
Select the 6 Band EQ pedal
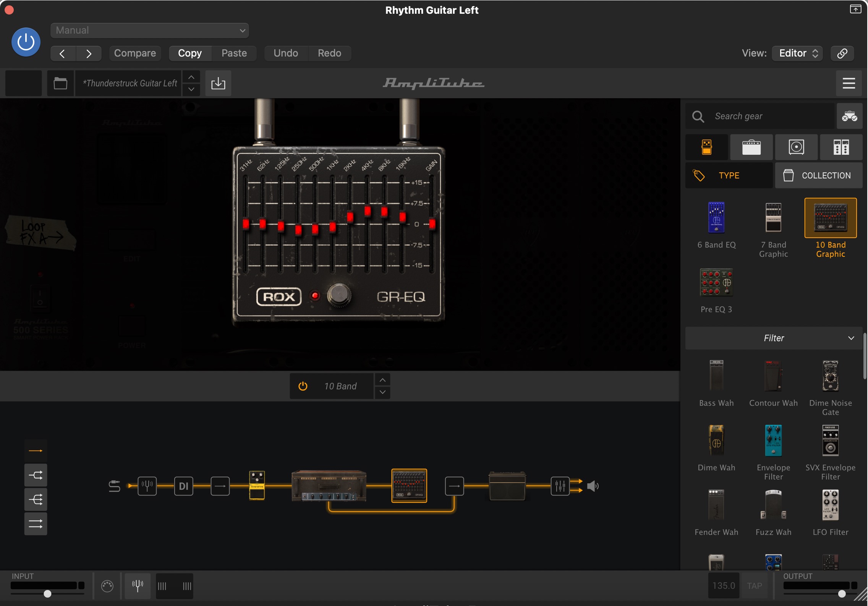coord(716,225)
